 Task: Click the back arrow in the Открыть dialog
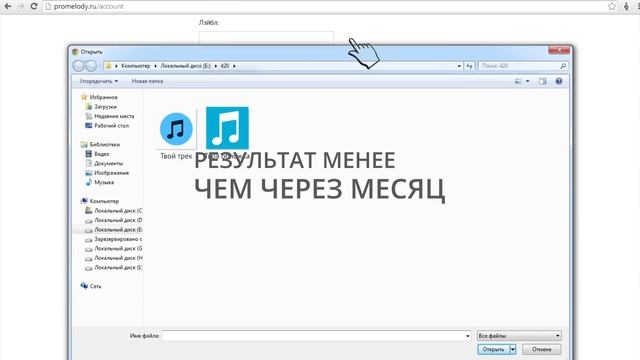click(x=78, y=66)
